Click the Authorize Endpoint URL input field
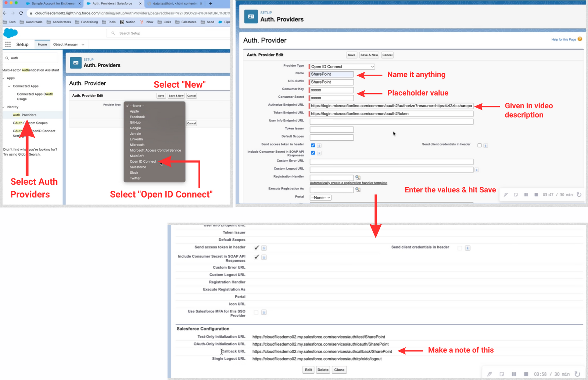The width and height of the screenshot is (588, 380). [391, 106]
